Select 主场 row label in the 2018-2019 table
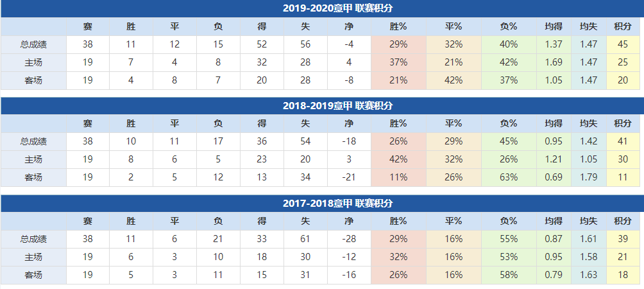The width and height of the screenshot is (644, 289). tap(33, 159)
